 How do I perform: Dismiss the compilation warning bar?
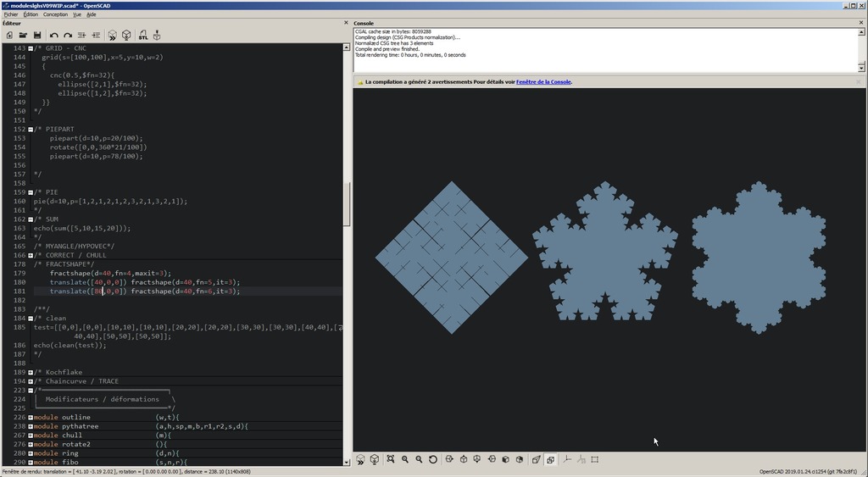859,82
